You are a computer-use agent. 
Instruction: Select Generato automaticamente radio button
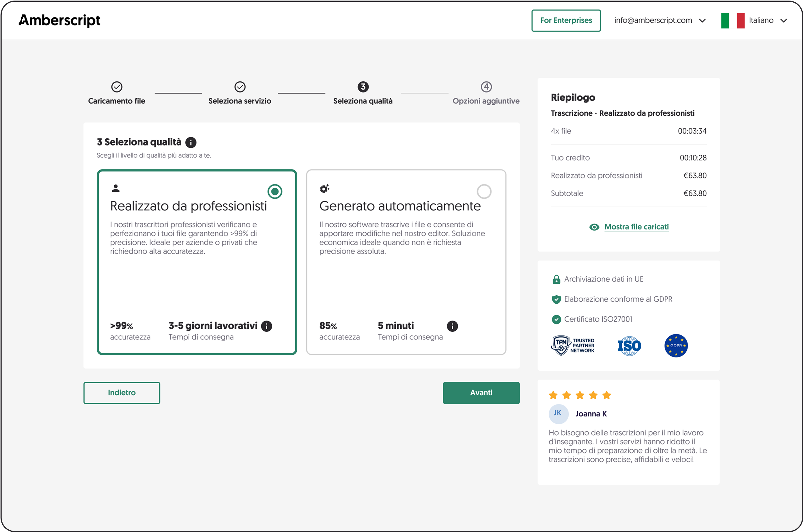pos(484,192)
